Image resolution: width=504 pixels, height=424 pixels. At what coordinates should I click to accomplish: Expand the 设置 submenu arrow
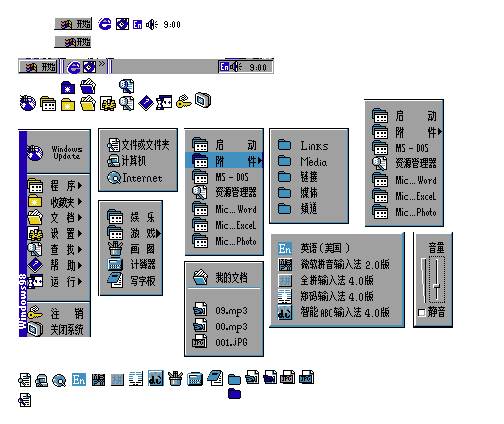tap(80, 234)
